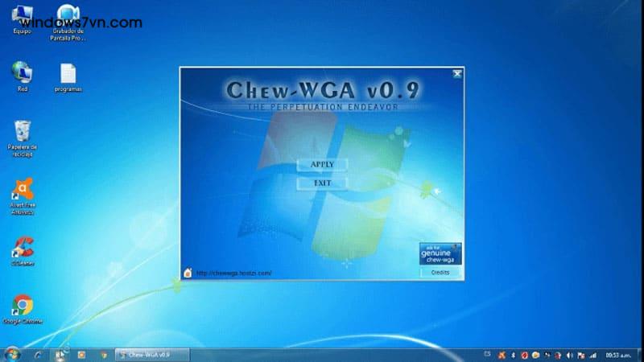The image size is (644, 362).
Task: Click the genuine chew-wga badge
Action: pos(440,254)
